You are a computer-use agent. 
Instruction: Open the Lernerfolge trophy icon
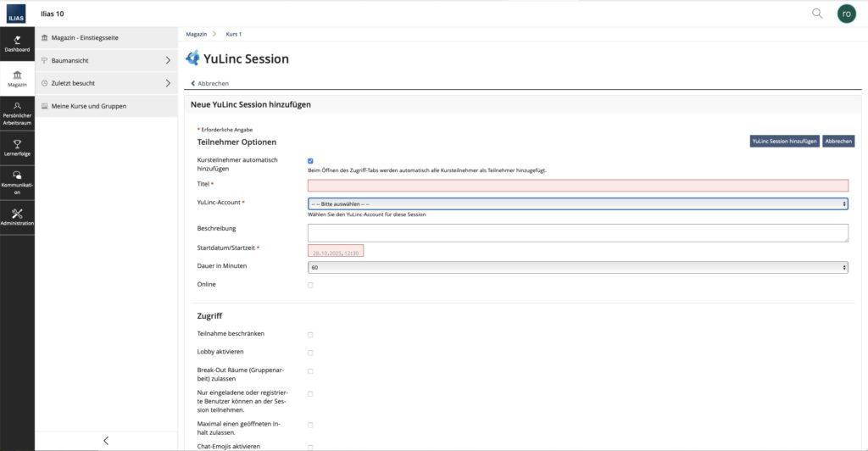click(17, 148)
